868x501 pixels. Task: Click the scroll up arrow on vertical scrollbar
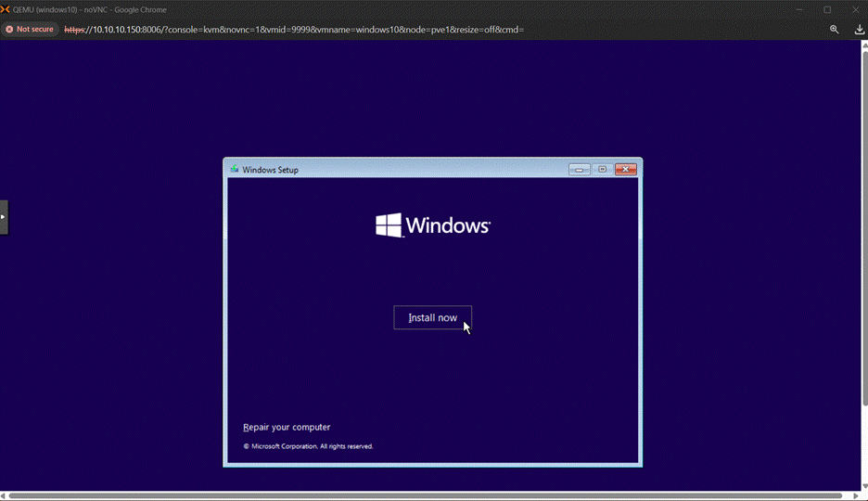(864, 45)
